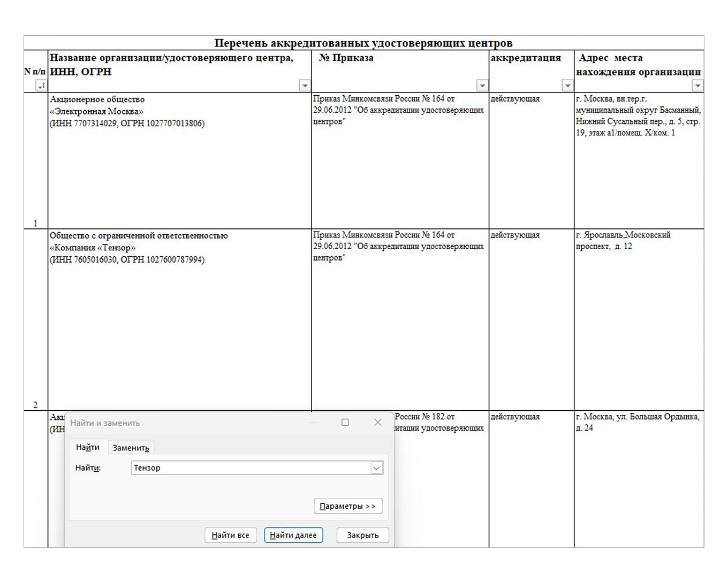Open filter dropdown for Адрес места нахождения column
Screen dimensions: 728x583
click(x=697, y=86)
